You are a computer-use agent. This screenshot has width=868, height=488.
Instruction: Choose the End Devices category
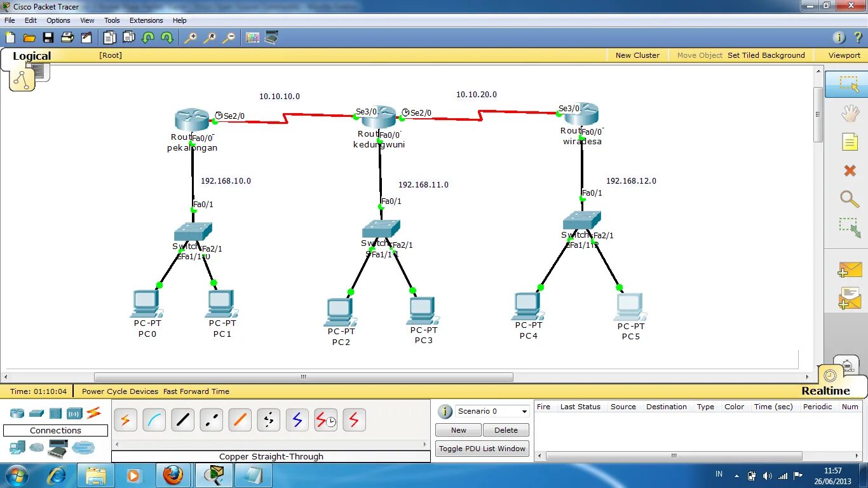(17, 448)
